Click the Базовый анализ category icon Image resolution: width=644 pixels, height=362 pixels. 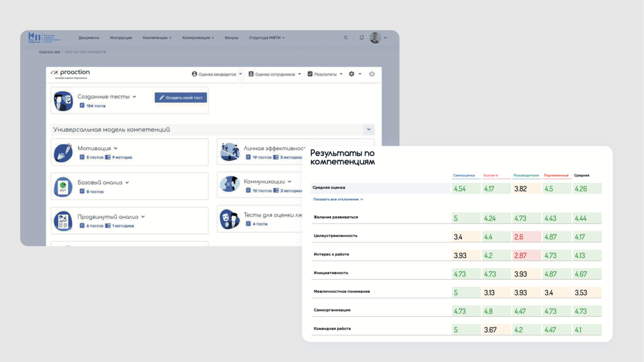tap(63, 187)
